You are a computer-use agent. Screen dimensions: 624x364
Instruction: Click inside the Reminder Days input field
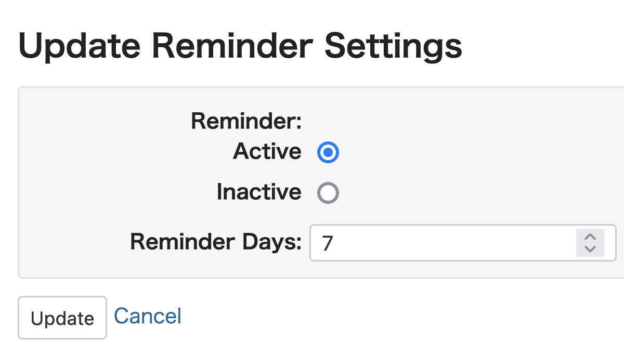[x=416, y=243]
